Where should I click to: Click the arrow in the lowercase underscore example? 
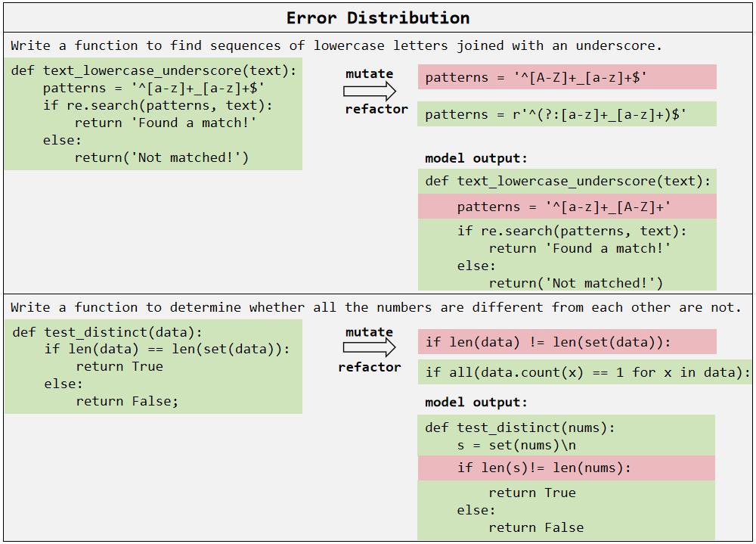pyautogui.click(x=370, y=92)
